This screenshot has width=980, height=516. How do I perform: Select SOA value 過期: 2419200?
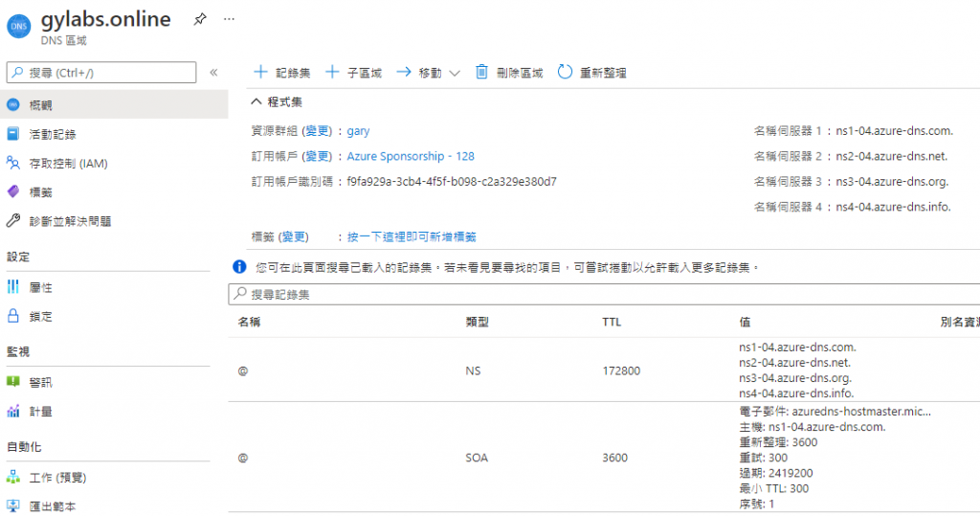click(x=776, y=474)
